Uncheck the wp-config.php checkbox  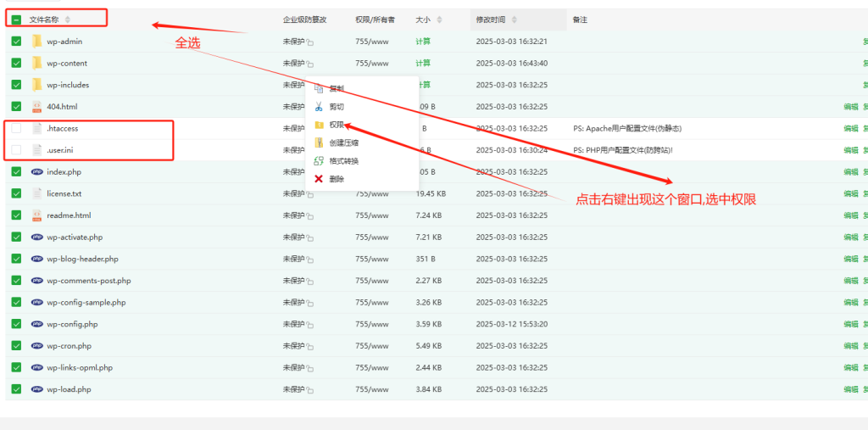tap(16, 324)
